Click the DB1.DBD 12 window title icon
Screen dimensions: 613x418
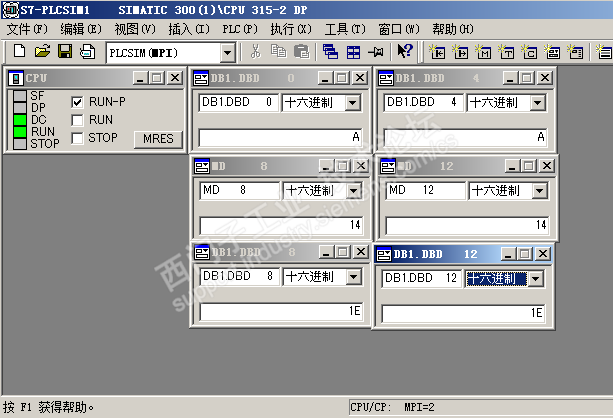coord(384,255)
